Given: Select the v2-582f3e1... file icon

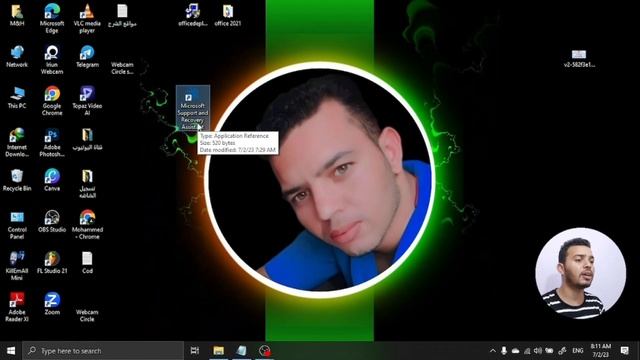Looking at the screenshot, I should coord(579,58).
